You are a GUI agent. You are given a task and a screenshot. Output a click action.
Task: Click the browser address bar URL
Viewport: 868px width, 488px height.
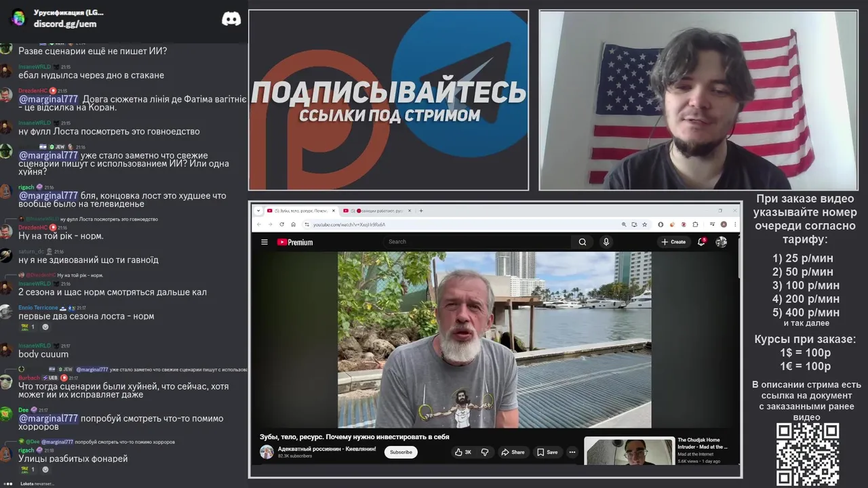tap(349, 224)
